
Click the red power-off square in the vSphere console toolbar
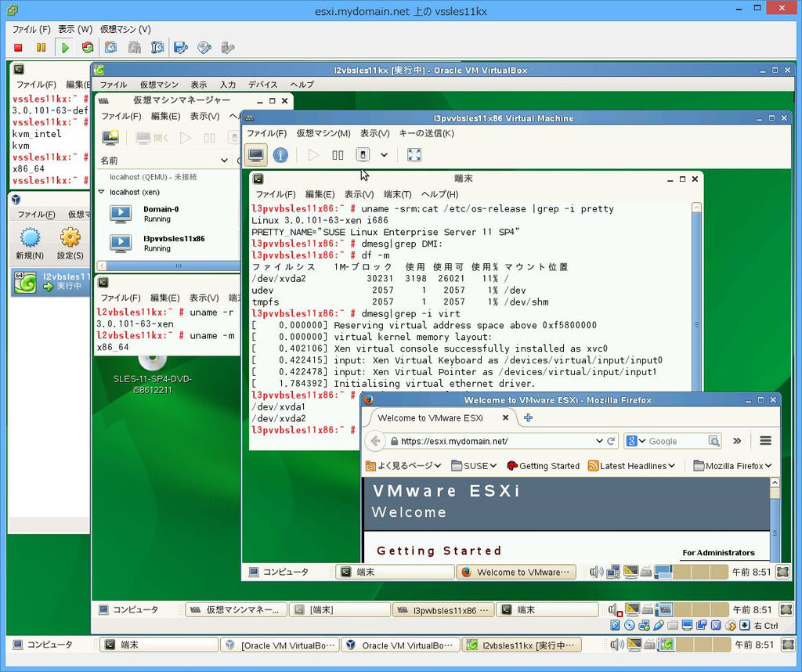[x=19, y=48]
